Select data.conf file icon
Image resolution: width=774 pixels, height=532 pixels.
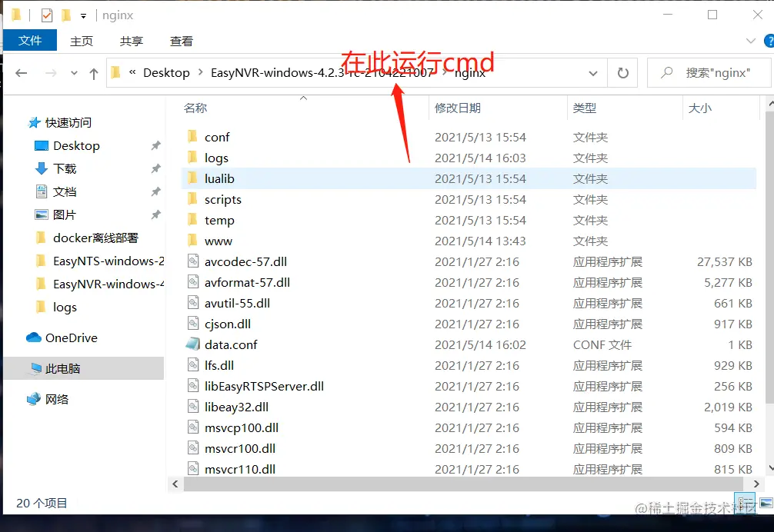[193, 344]
